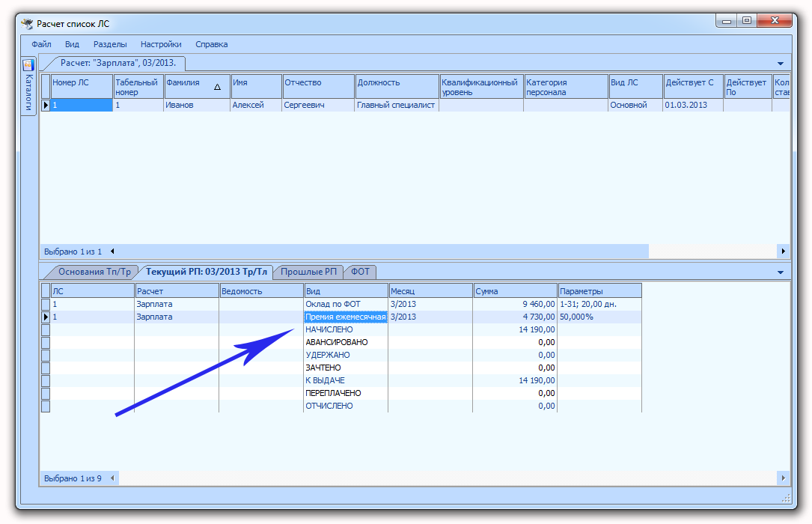Select the Алексей cell
The height and width of the screenshot is (524, 812).
pyautogui.click(x=257, y=105)
